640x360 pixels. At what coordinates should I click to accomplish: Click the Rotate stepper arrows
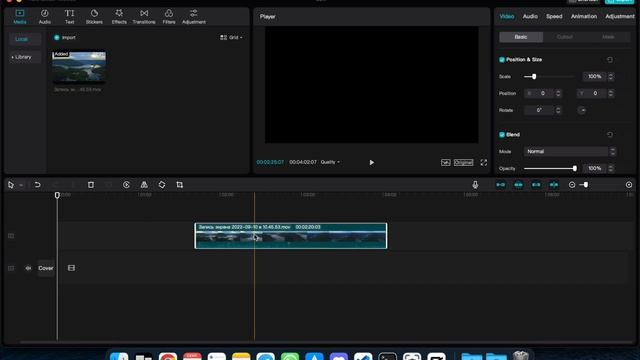coord(558,110)
